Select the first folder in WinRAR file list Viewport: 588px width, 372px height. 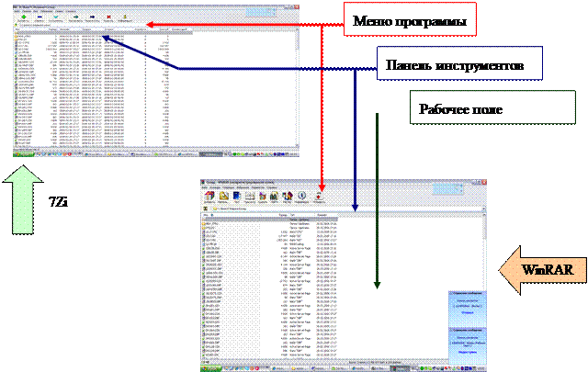213,220
